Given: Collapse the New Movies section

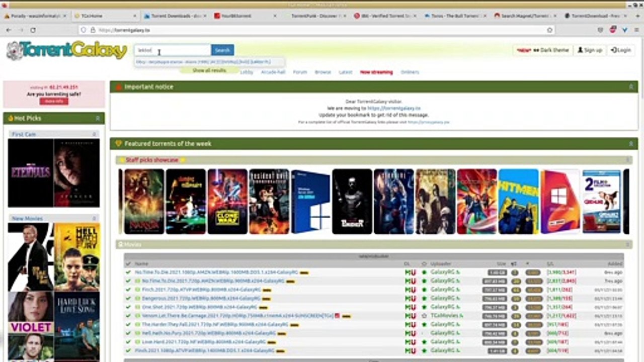Looking at the screenshot, I should [94, 218].
